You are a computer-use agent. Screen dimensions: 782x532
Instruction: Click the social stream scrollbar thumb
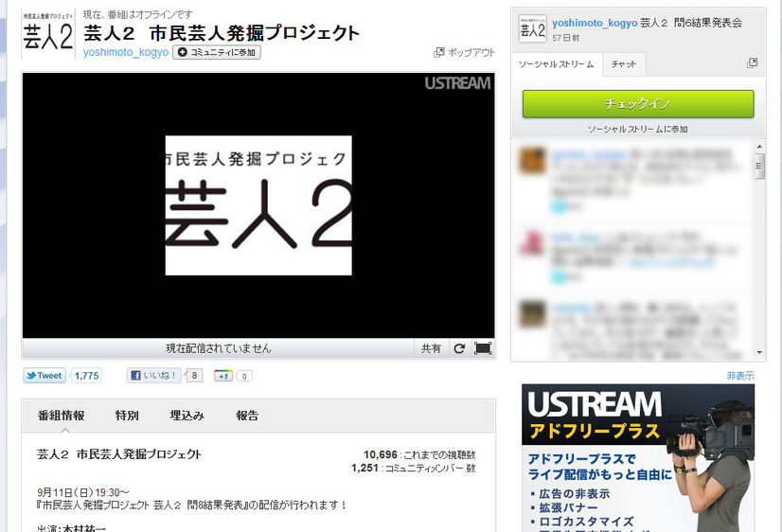pyautogui.click(x=759, y=167)
